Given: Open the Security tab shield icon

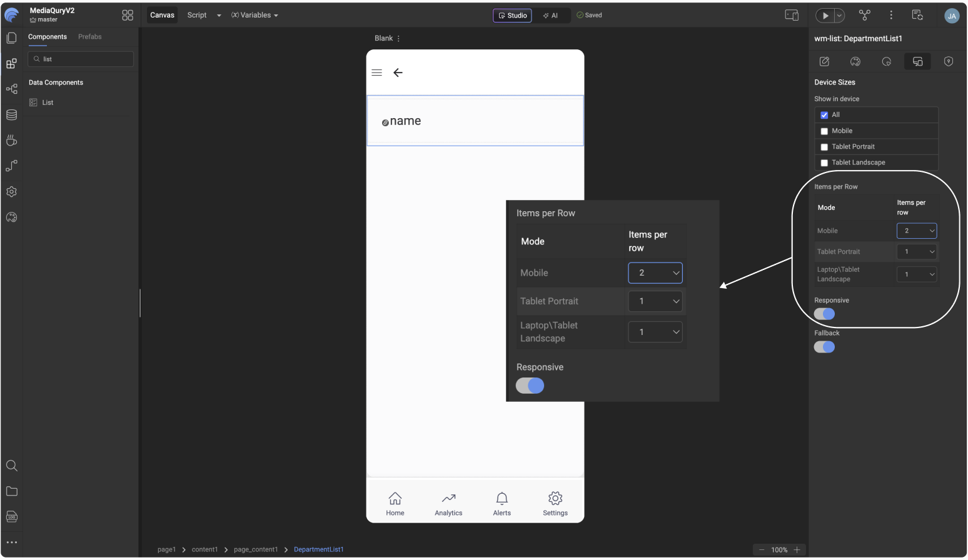Looking at the screenshot, I should click(x=949, y=61).
